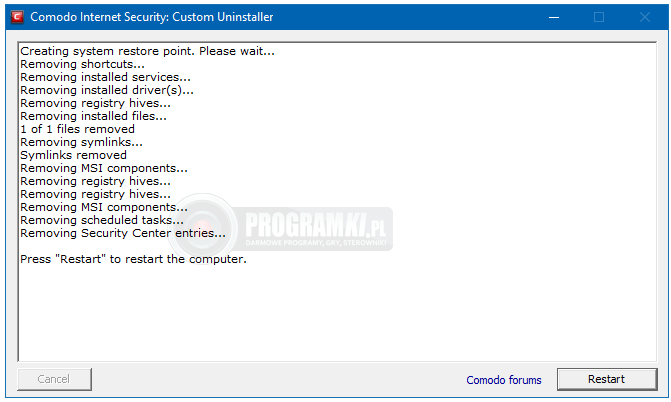Select the 'Removing Security Center entries...' line
The width and height of the screenshot is (671, 402).
point(123,233)
